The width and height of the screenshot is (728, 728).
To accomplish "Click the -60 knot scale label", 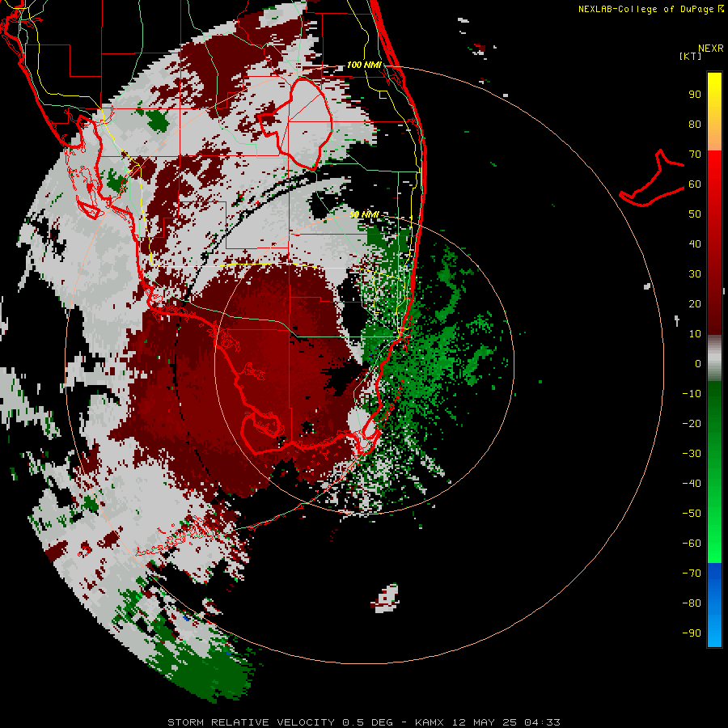I will coord(692,544).
